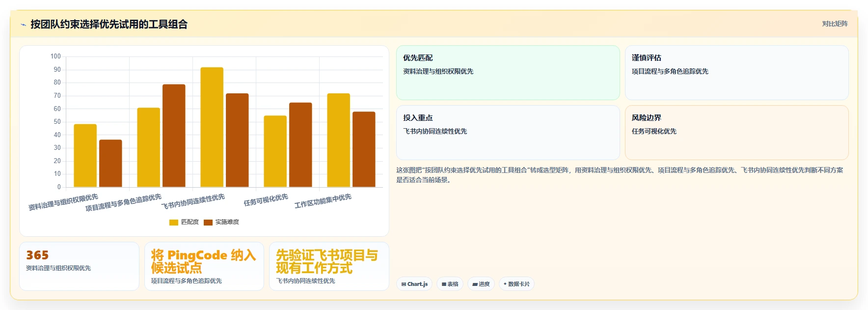Image resolution: width=868 pixels, height=310 pixels.
Task: Click the 进度 tag
Action: (x=481, y=284)
